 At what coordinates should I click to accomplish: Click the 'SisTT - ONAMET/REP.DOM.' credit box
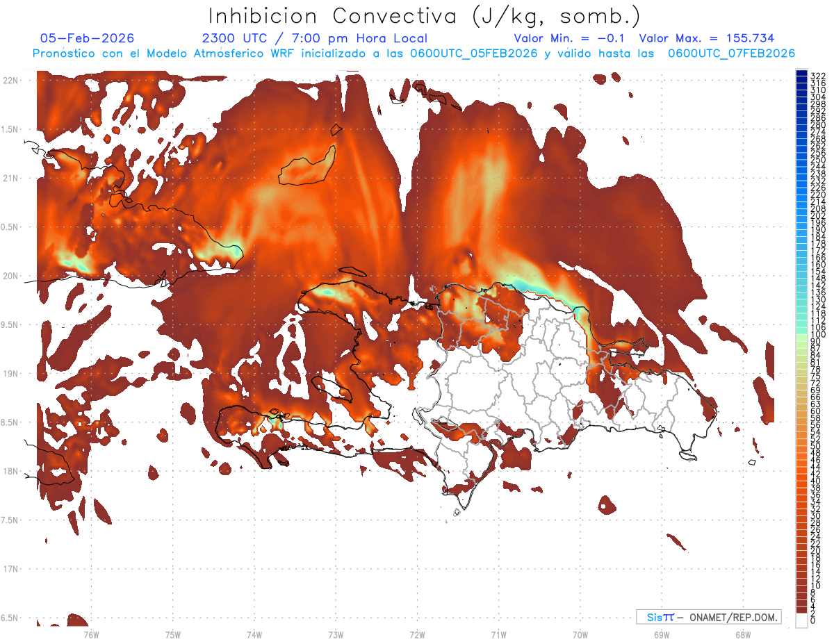coord(708,617)
